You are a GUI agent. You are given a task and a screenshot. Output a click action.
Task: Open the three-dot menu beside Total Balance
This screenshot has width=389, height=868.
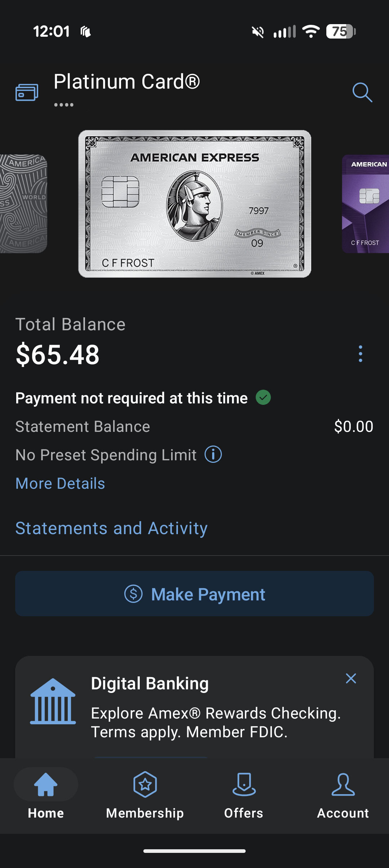[x=360, y=354]
